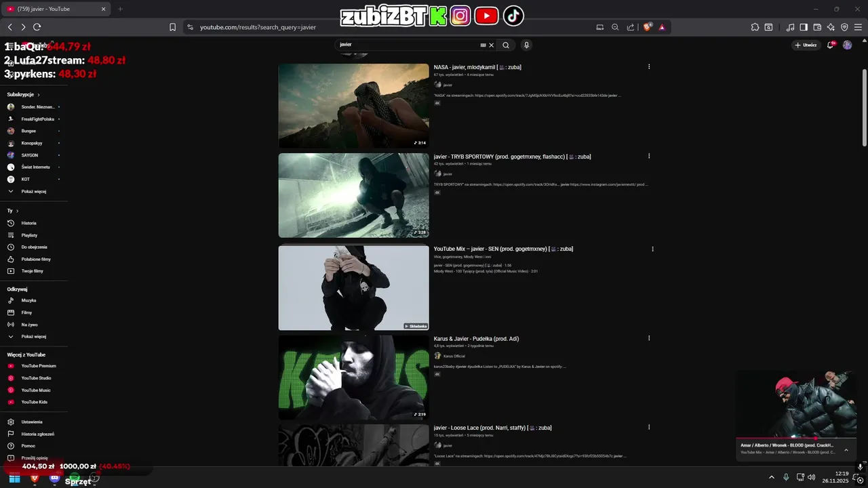The image size is (868, 488).
Task: Go forward with the browser forward arrow
Action: click(23, 27)
